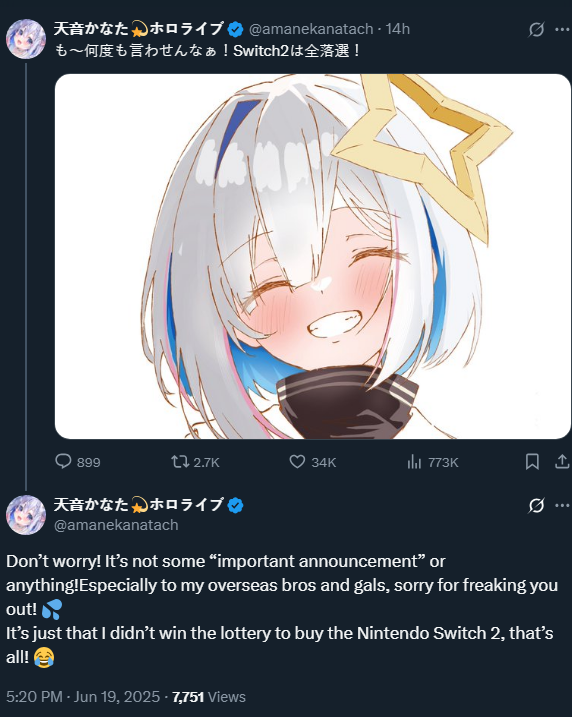This screenshot has height=717, width=572.
Task: Click the display name on second tweet
Action: pos(139,505)
